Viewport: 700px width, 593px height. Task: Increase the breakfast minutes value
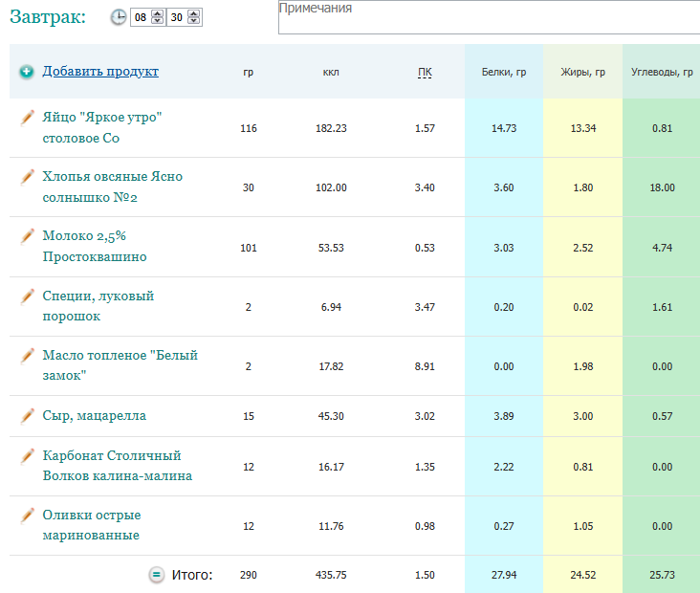[x=193, y=13]
